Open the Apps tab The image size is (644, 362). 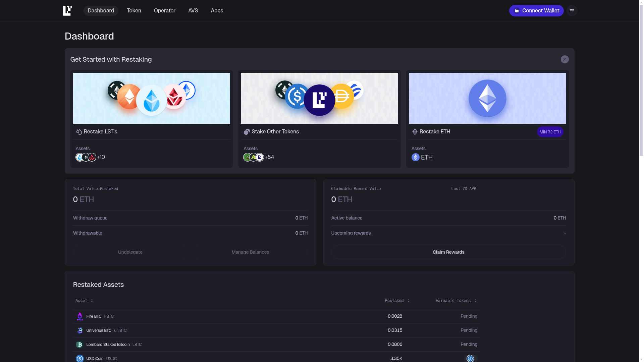217,11
